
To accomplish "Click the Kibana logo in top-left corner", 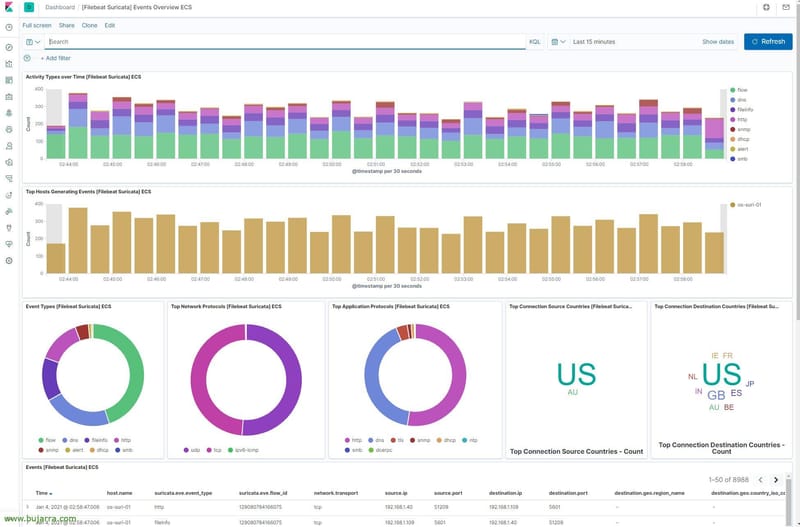I will tap(9, 7).
